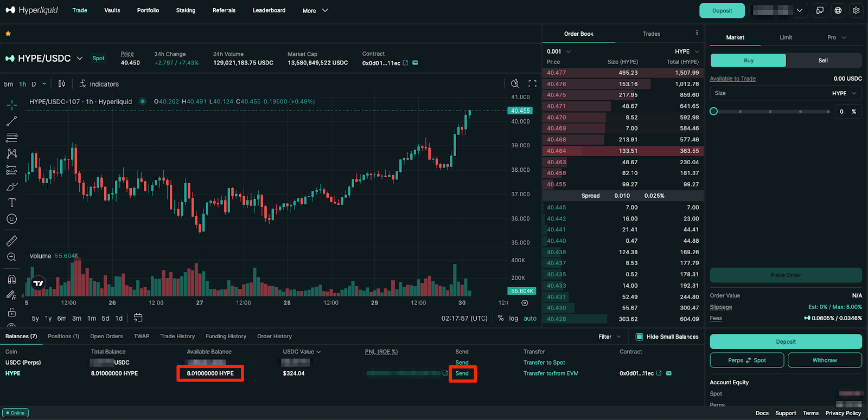
Task: Enter fullscreen chart mode
Action: click(x=532, y=83)
